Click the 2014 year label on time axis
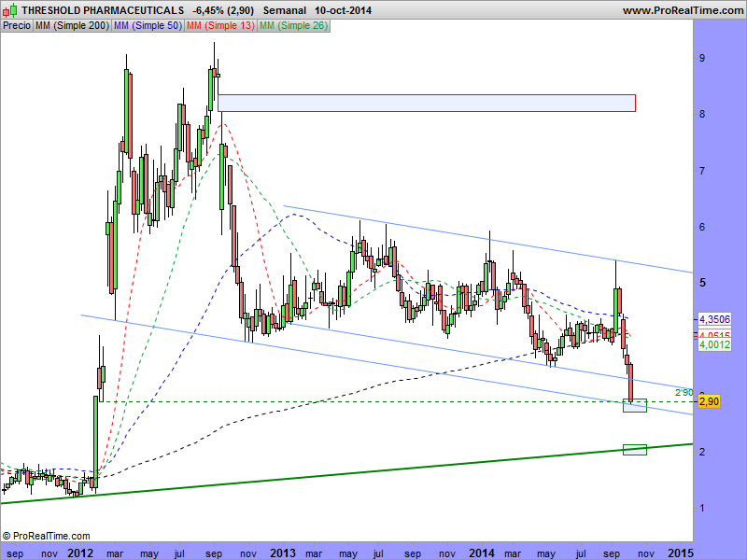The height and width of the screenshot is (560, 747). (482, 553)
